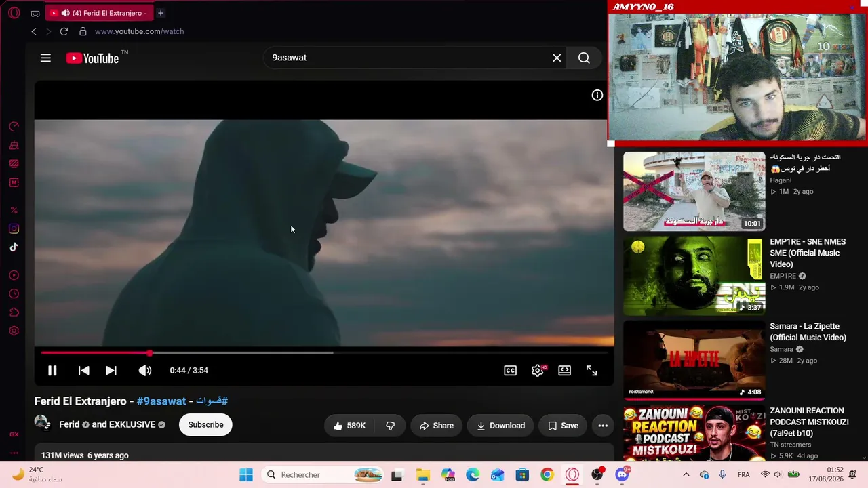The height and width of the screenshot is (488, 868).
Task: Open File Explorer from the taskbar
Action: [422, 475]
